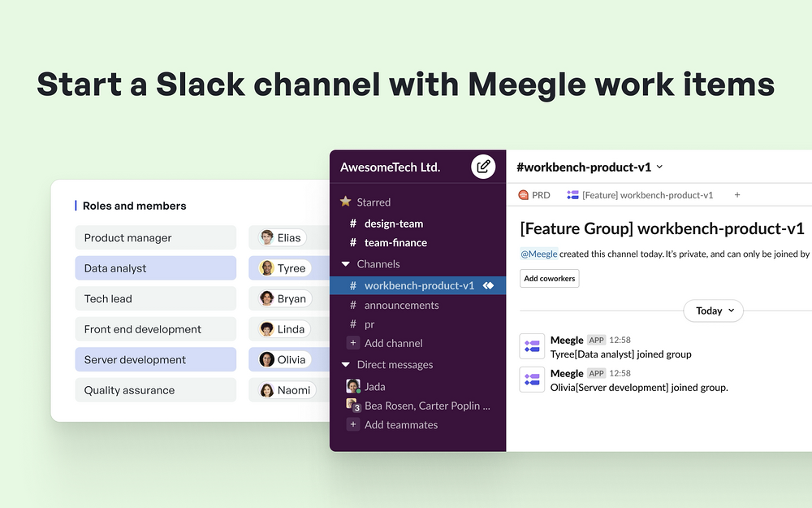Screen dimensions: 812x508
Task: Select the Product manager role row
Action: pos(155,237)
